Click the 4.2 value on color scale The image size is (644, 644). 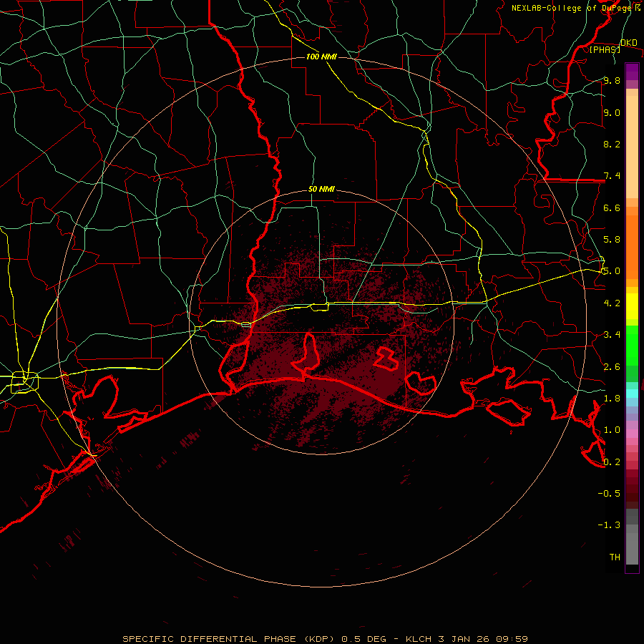pyautogui.click(x=612, y=303)
